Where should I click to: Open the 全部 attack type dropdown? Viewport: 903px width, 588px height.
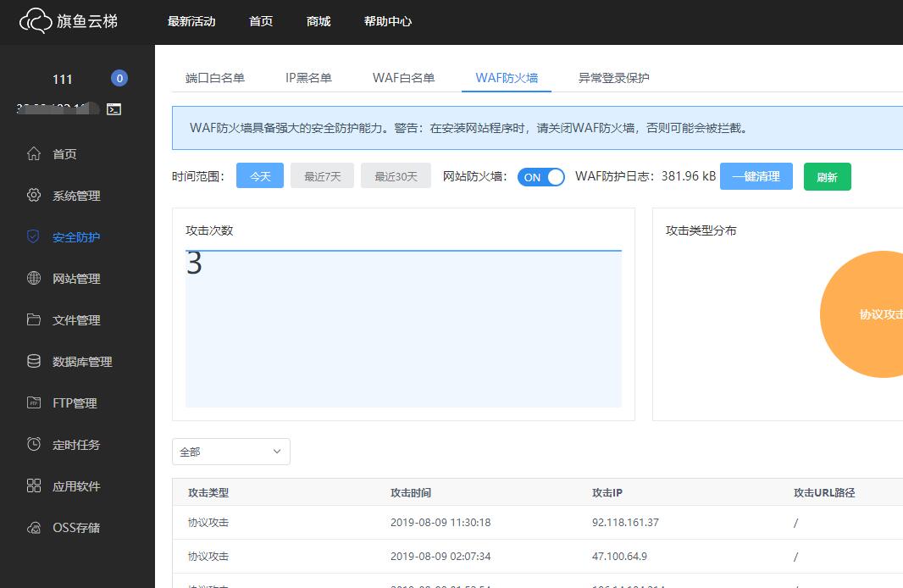coord(230,452)
